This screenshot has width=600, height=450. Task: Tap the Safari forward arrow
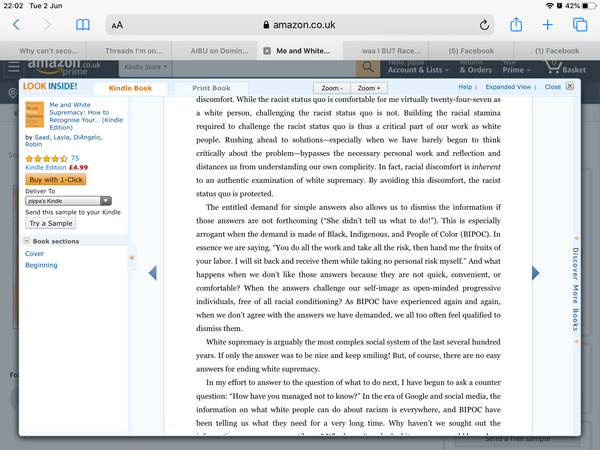[x=47, y=25]
